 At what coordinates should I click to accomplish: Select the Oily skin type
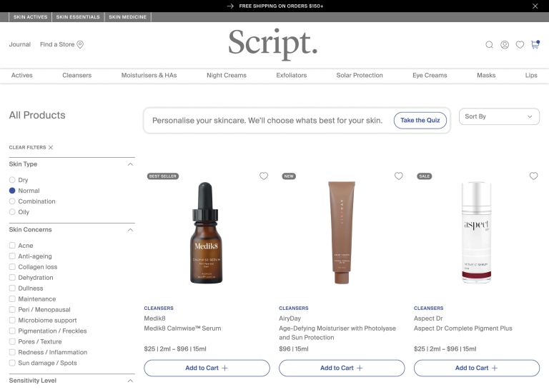click(12, 212)
